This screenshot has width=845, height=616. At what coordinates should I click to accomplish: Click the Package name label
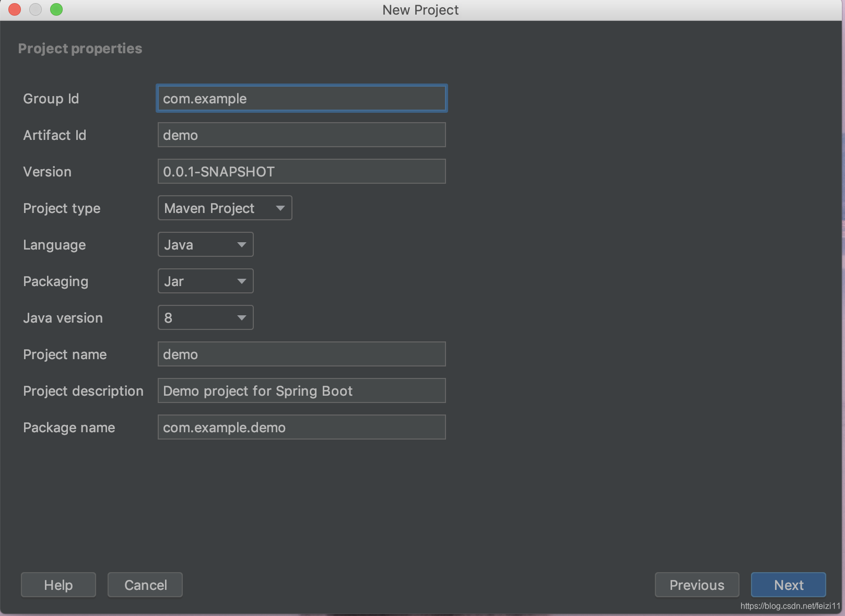point(69,428)
